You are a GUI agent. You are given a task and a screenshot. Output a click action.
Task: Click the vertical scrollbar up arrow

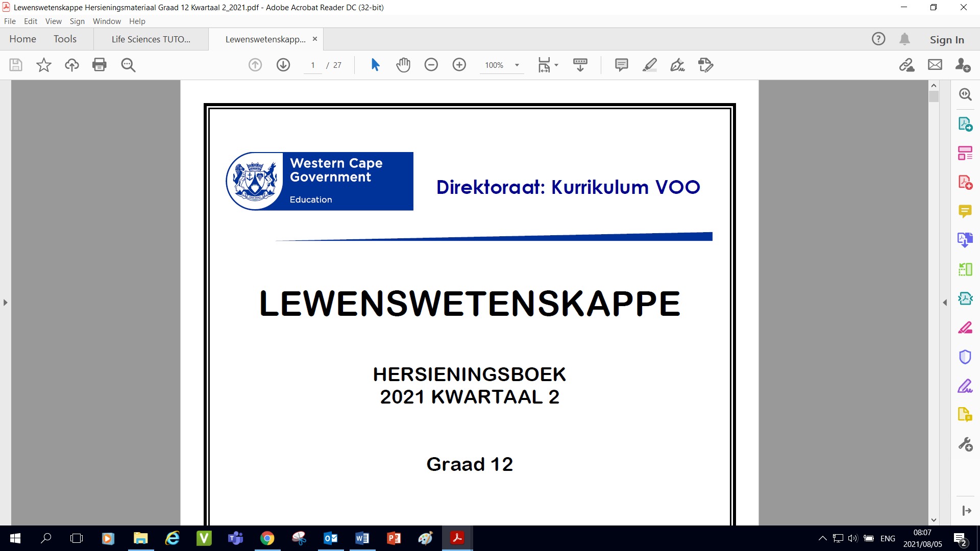(934, 85)
